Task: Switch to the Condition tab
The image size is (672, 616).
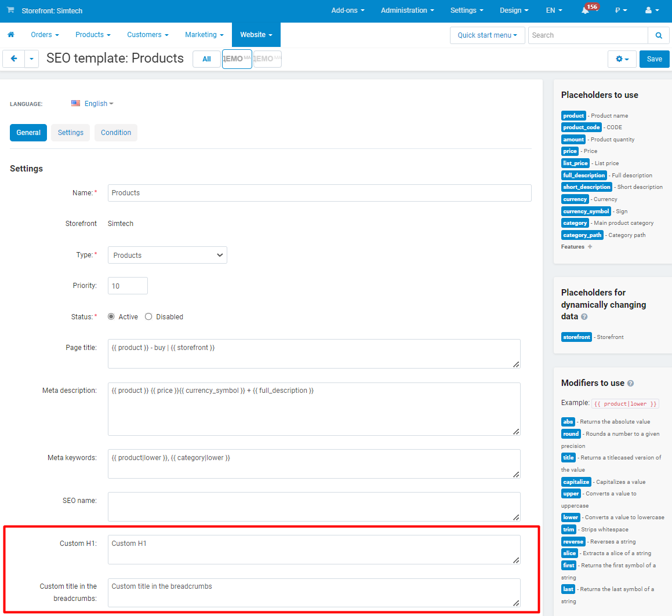Action: click(x=116, y=133)
